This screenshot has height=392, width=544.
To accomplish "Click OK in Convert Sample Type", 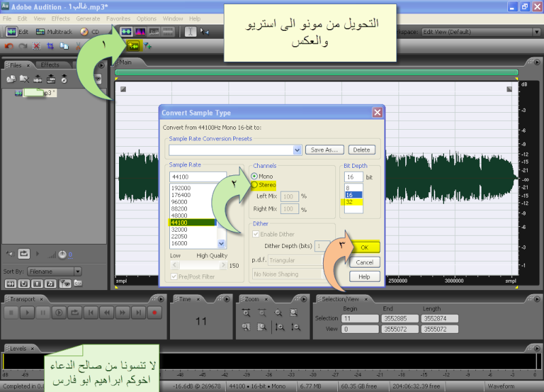I will pos(364,248).
